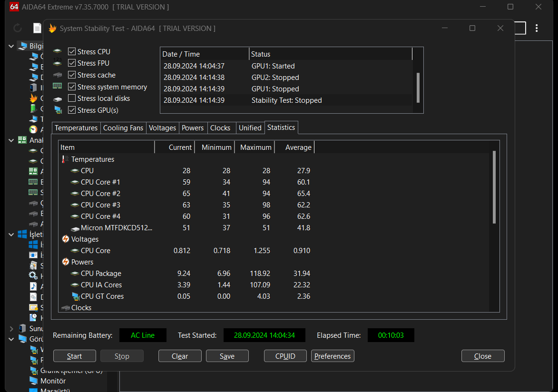
Task: Click the RAM module icon beside Stress system memory
Action: point(57,86)
